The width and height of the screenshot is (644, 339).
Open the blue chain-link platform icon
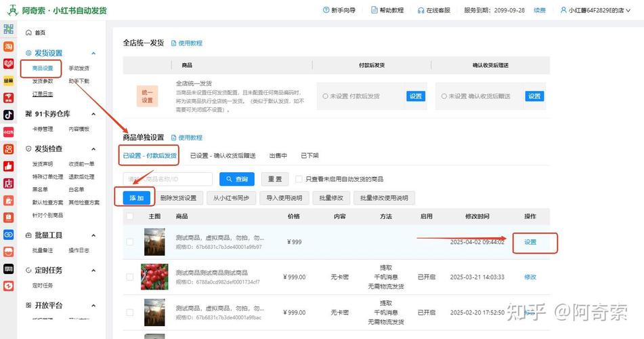tap(9, 235)
